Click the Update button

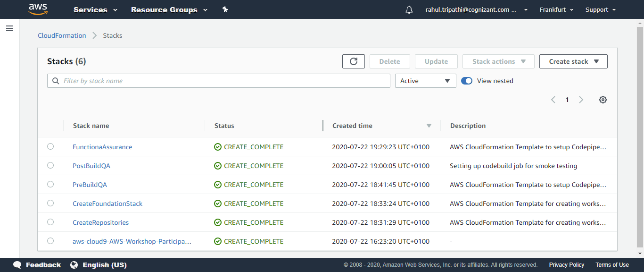point(436,61)
